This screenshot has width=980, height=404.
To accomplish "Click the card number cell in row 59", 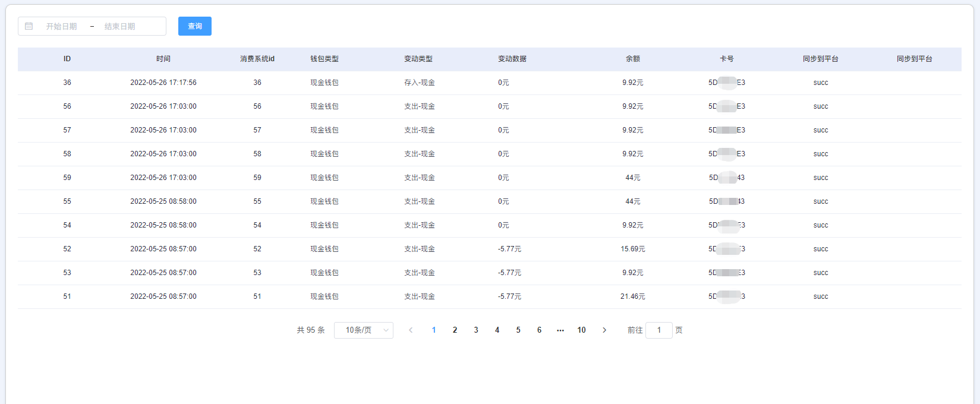I will click(x=727, y=178).
